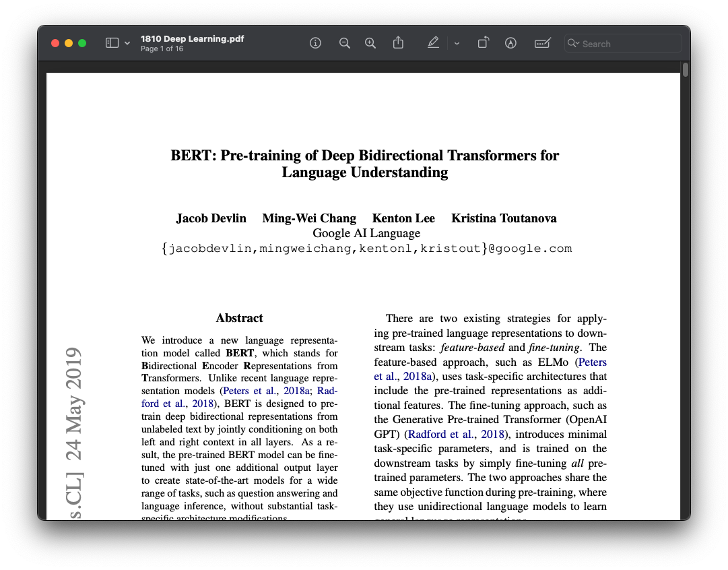Click the author name 'Kristina Toutanova'

click(x=504, y=218)
